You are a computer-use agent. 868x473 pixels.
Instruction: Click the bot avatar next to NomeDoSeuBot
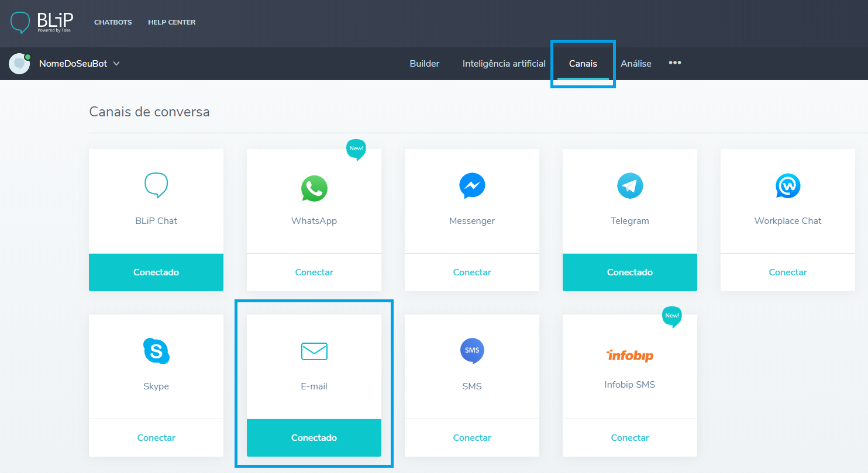19,64
